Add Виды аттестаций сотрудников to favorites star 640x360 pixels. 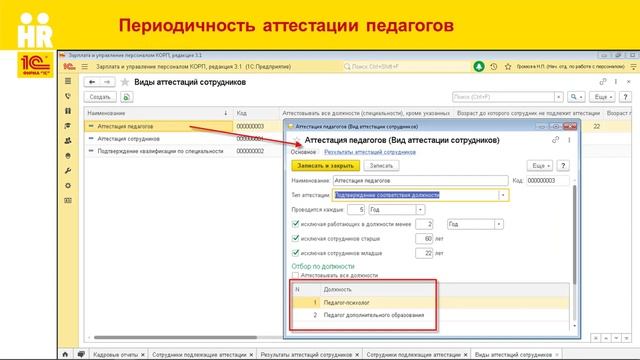(125, 82)
